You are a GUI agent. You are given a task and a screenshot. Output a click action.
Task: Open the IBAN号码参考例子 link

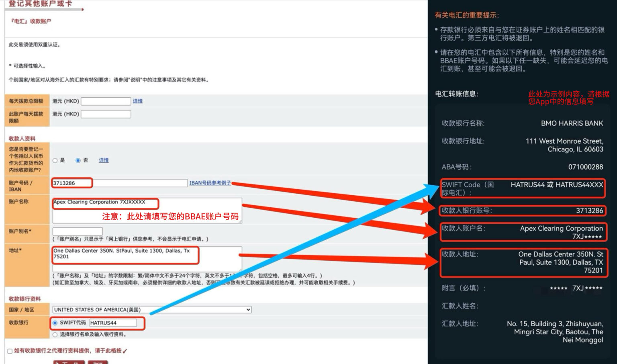click(210, 183)
